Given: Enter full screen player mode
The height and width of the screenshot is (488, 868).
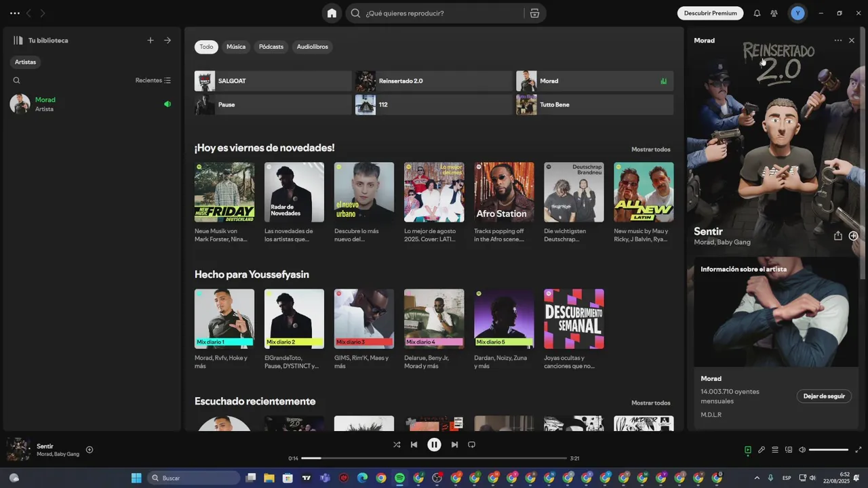Looking at the screenshot, I should (x=859, y=449).
